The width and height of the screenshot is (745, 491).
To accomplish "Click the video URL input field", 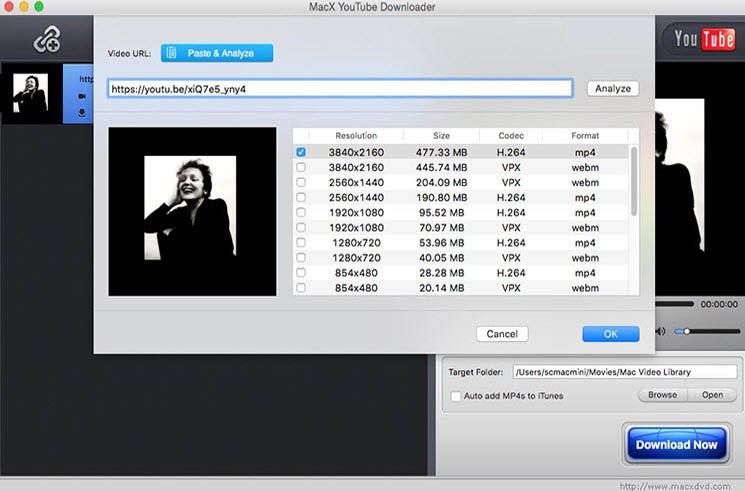I will click(x=340, y=89).
